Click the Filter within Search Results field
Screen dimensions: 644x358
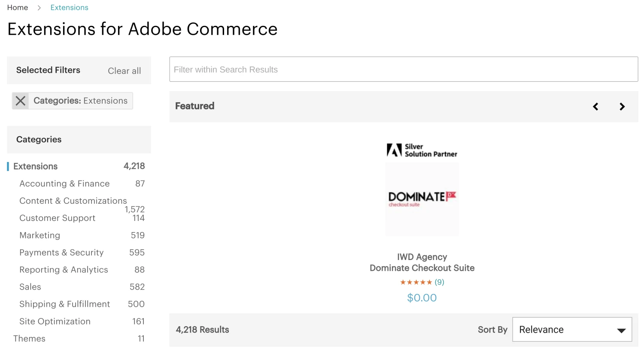(404, 69)
